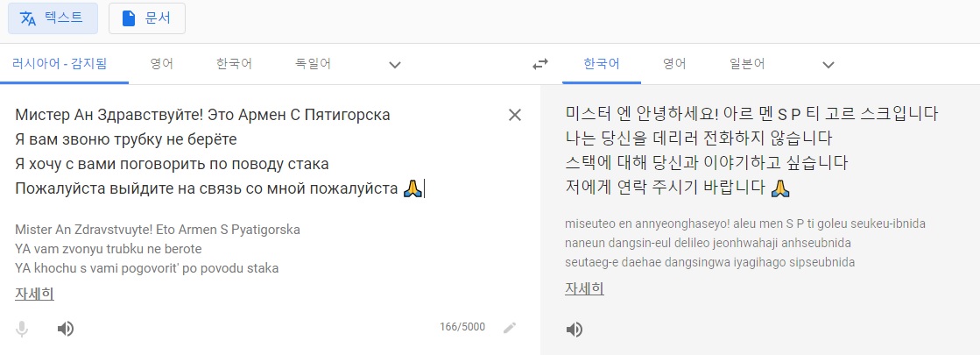Expand the source language list chevron
This screenshot has height=355, width=980.
[395, 64]
